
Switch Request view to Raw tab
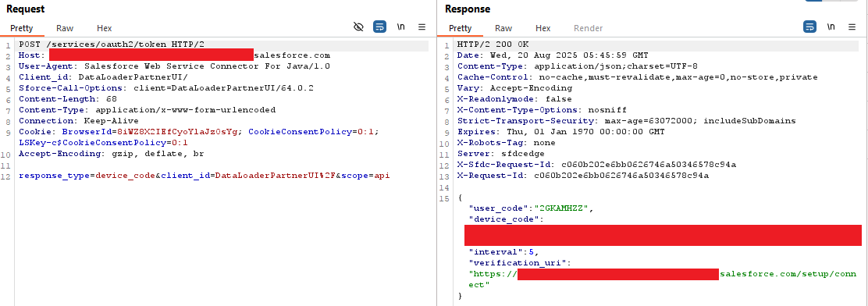tap(65, 28)
